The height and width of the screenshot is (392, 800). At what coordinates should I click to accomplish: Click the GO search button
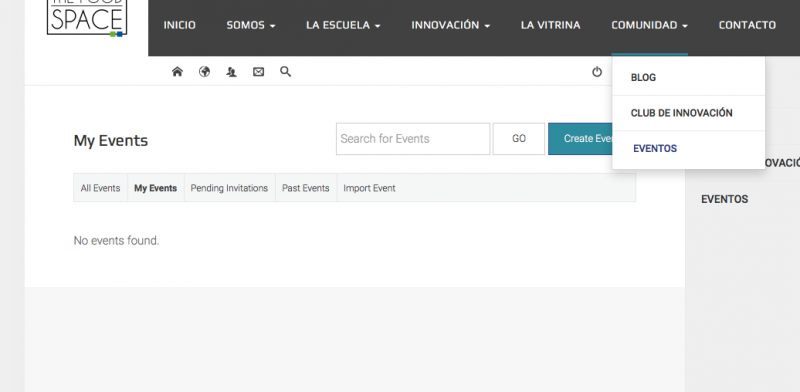(519, 139)
